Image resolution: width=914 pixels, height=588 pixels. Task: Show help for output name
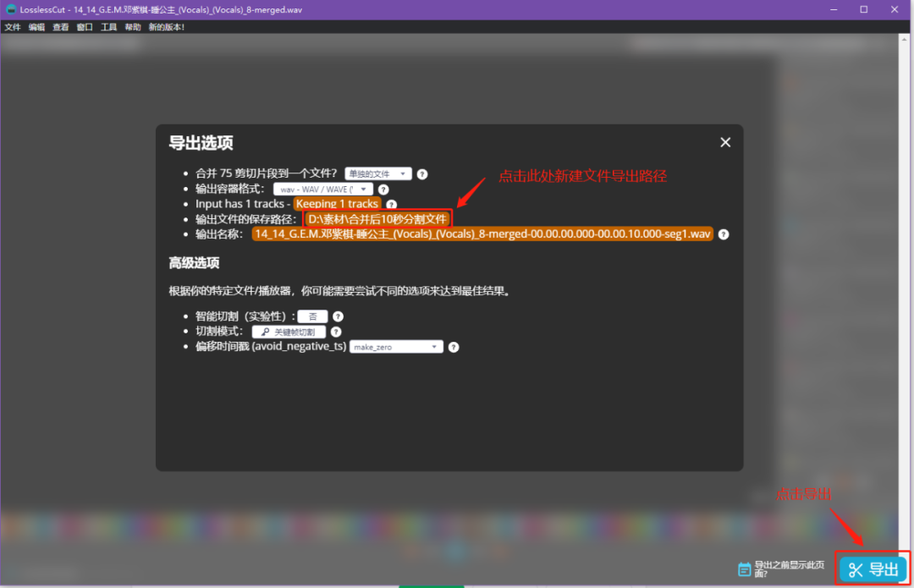click(x=724, y=234)
